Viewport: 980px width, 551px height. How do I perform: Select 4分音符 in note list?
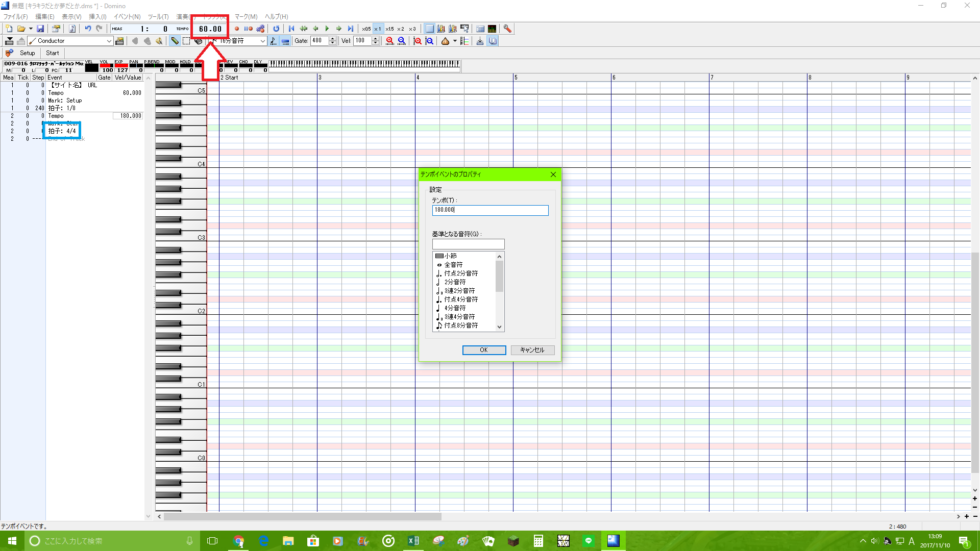454,308
